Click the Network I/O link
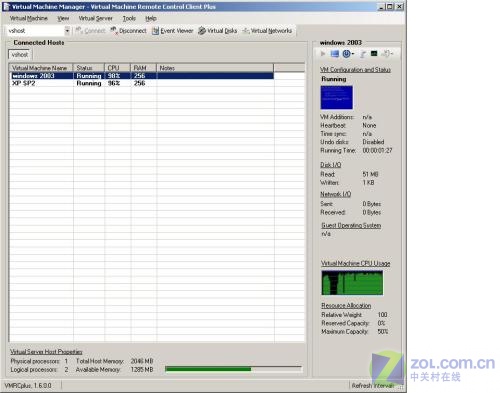The width and height of the screenshot is (500, 393). point(335,194)
